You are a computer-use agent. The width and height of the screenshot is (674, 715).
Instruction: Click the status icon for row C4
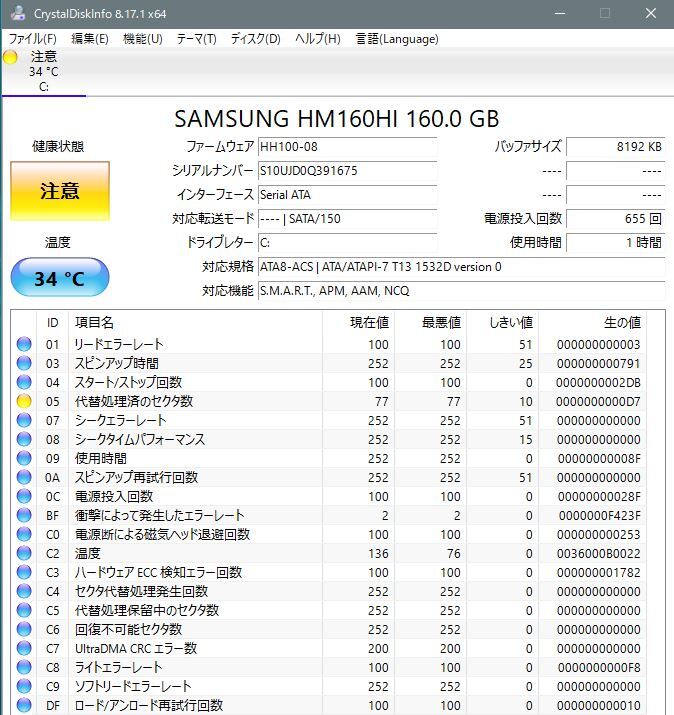[x=24, y=591]
